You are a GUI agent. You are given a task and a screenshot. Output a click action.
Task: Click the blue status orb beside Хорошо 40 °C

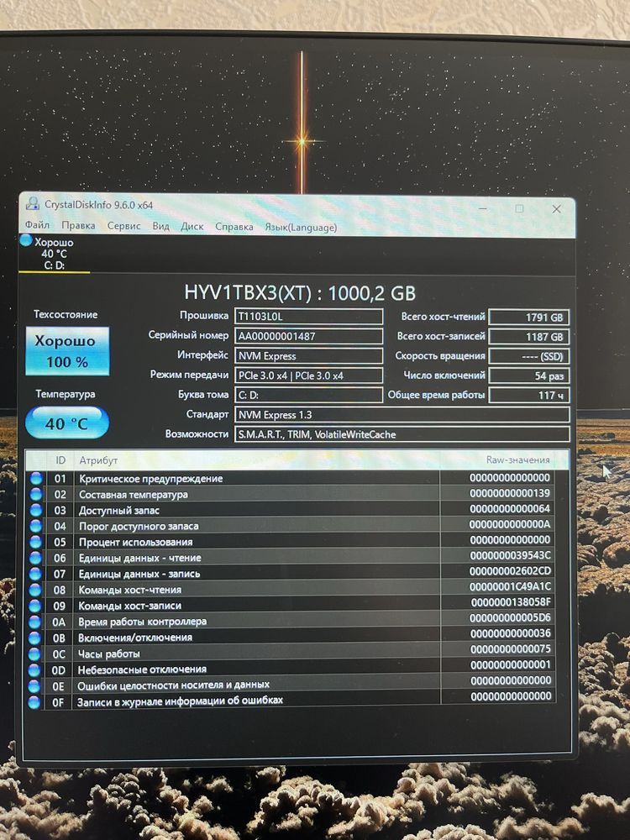click(x=26, y=240)
